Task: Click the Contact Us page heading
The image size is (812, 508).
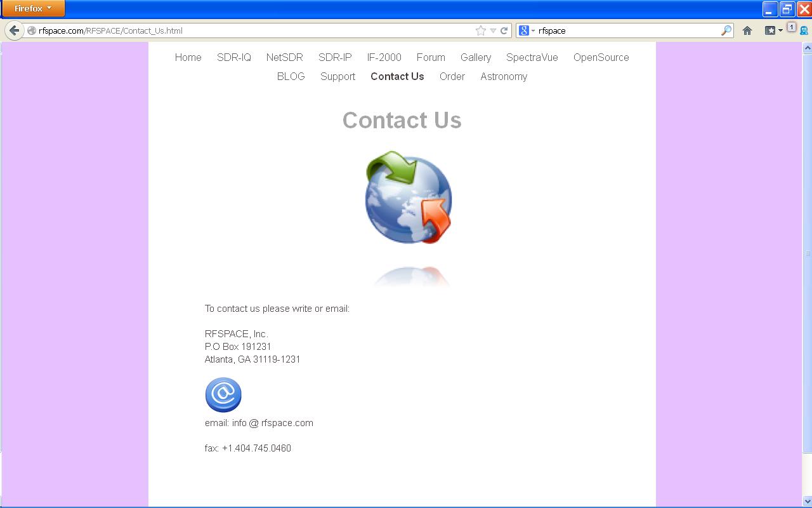Action: [402, 121]
